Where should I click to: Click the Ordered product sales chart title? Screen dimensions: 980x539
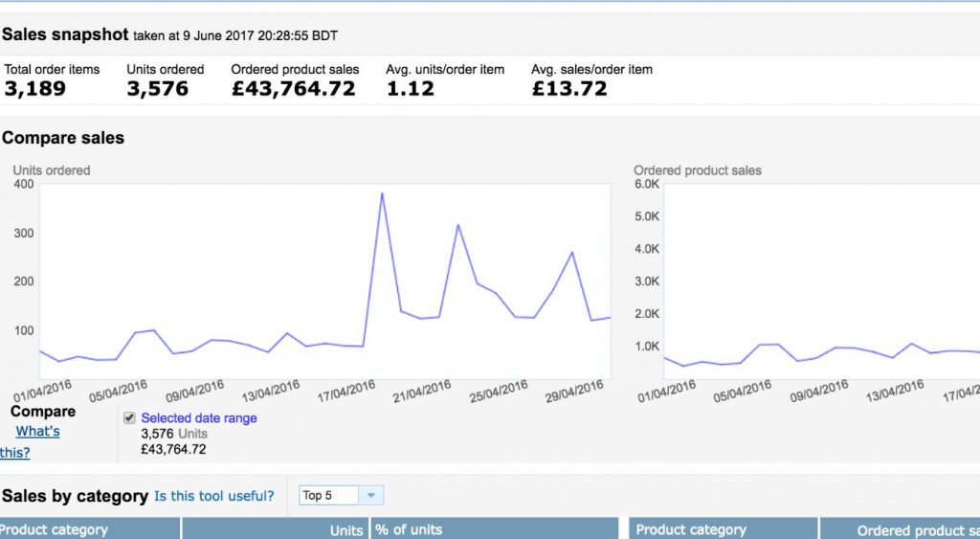[698, 170]
